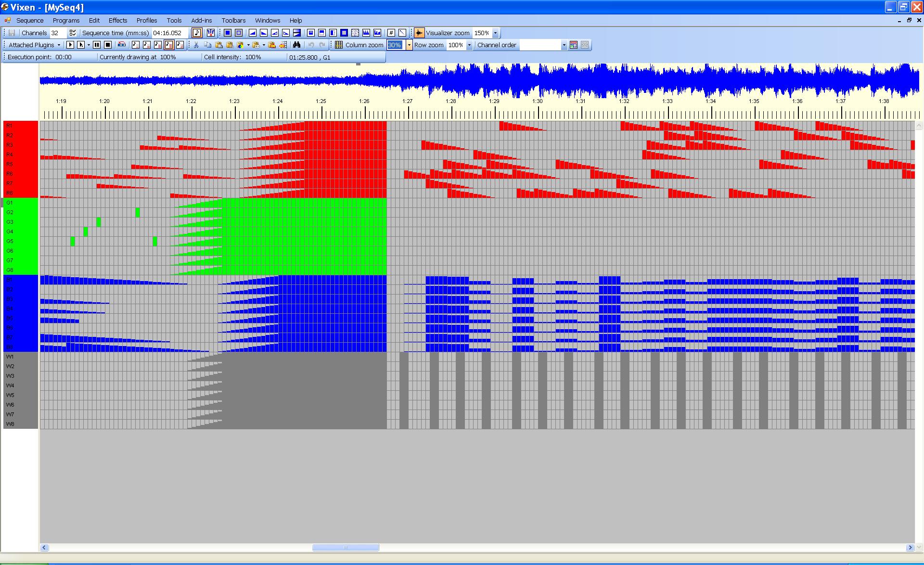Screen dimensions: 924x565
Task: Click the grid toggle icon before Column zoom
Action: (x=339, y=45)
